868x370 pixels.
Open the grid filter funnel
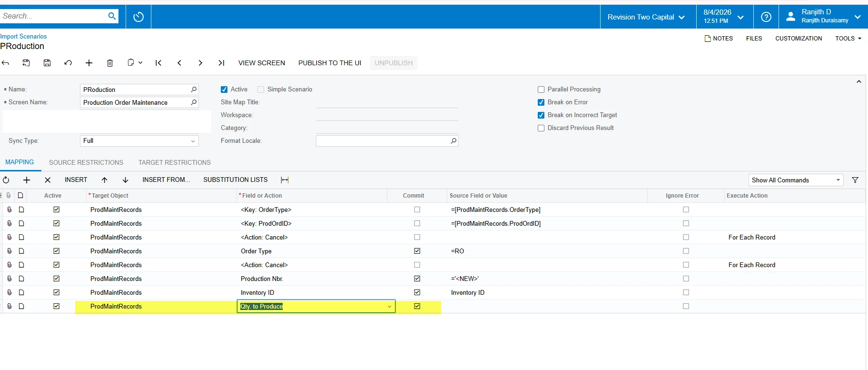pyautogui.click(x=855, y=180)
